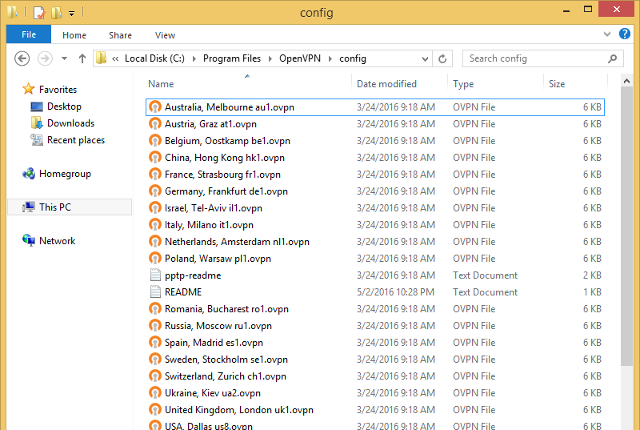This screenshot has width=640, height=430.
Task: Expand the address bar history dropdown
Action: pos(425,59)
